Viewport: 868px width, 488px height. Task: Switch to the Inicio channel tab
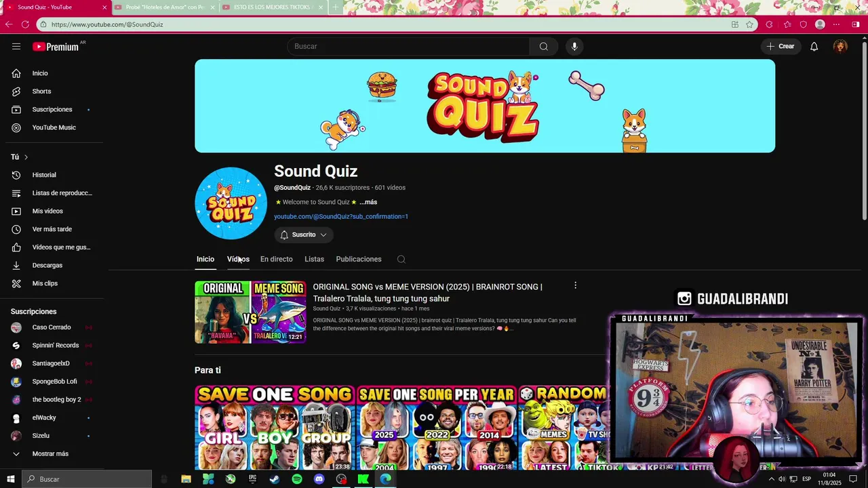[x=205, y=259]
